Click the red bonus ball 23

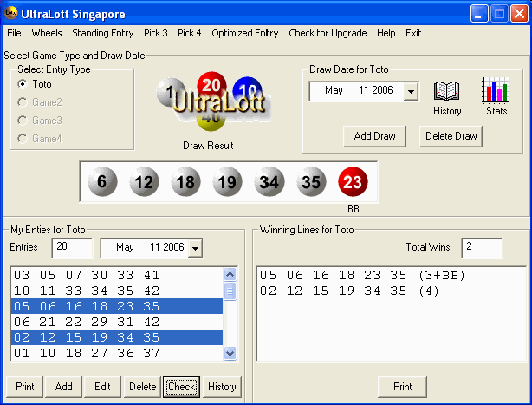353,181
